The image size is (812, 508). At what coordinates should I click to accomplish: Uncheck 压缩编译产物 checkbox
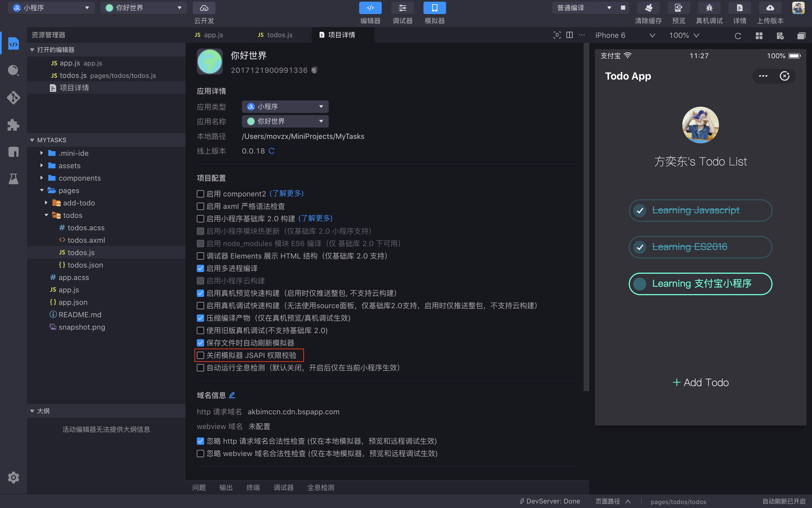point(200,318)
